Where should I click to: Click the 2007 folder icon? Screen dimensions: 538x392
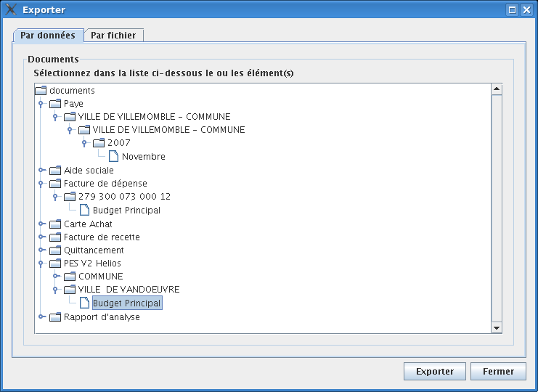pos(99,143)
